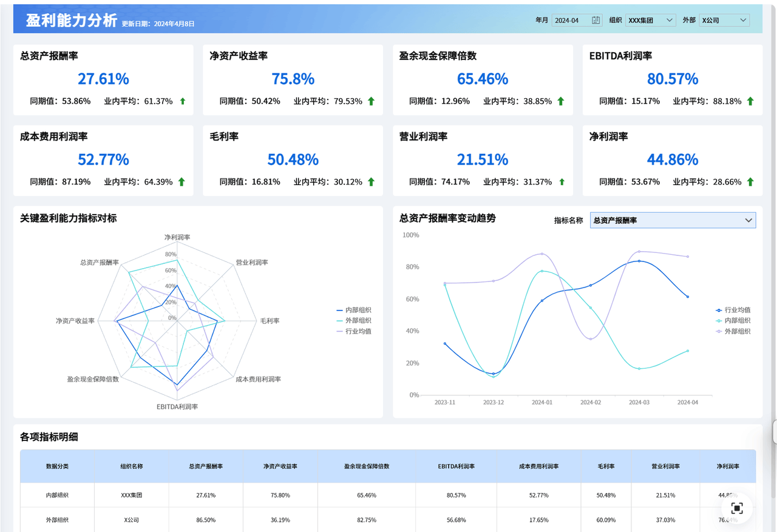
Task: Click the 2024-01 x-axis label
Action: (541, 402)
